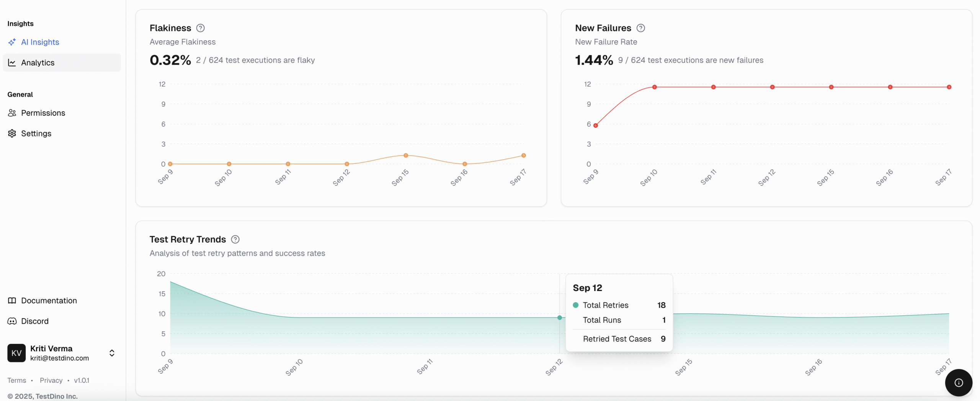The image size is (980, 401).
Task: Click the KV avatar thumbnail
Action: pyautogui.click(x=16, y=353)
